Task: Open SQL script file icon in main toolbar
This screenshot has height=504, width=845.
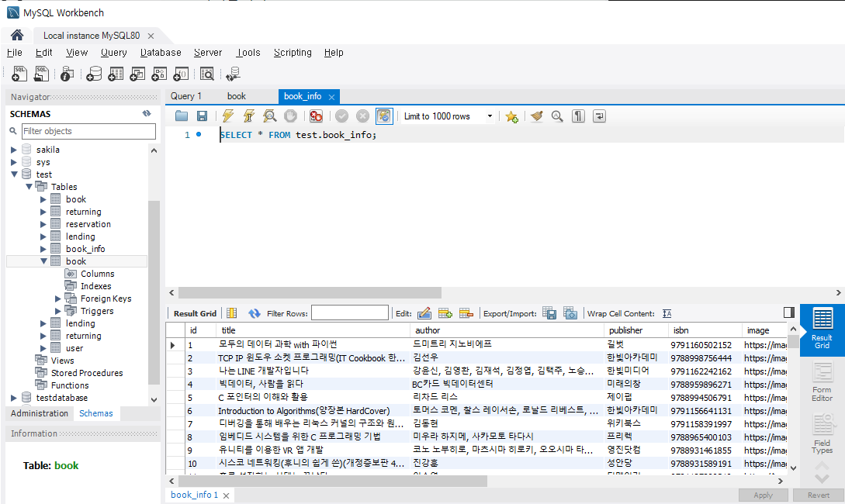Action: 41,74
